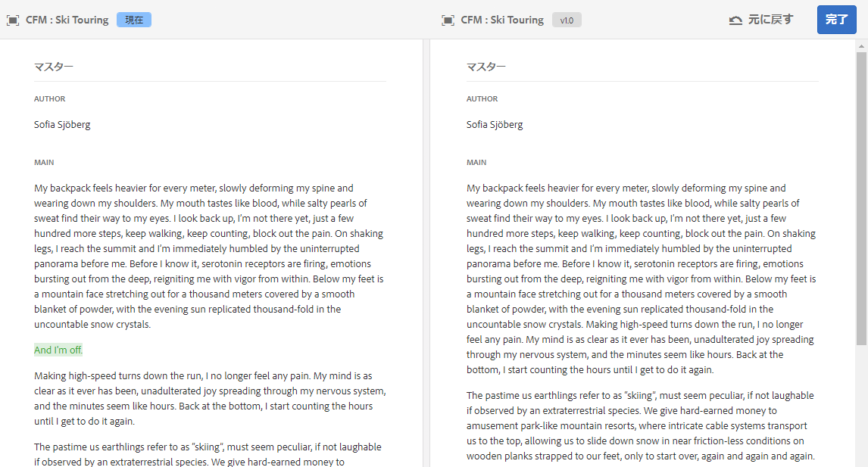This screenshot has height=467, width=868.
Task: Select the 現在 current version badge
Action: [x=134, y=20]
